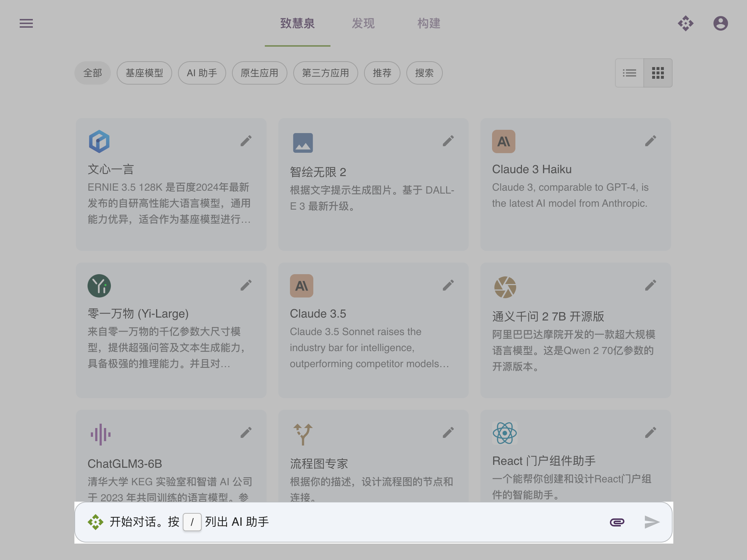The image size is (747, 560).
Task: Click the 阿里巴巴达摩院 description text
Action: coord(573,351)
